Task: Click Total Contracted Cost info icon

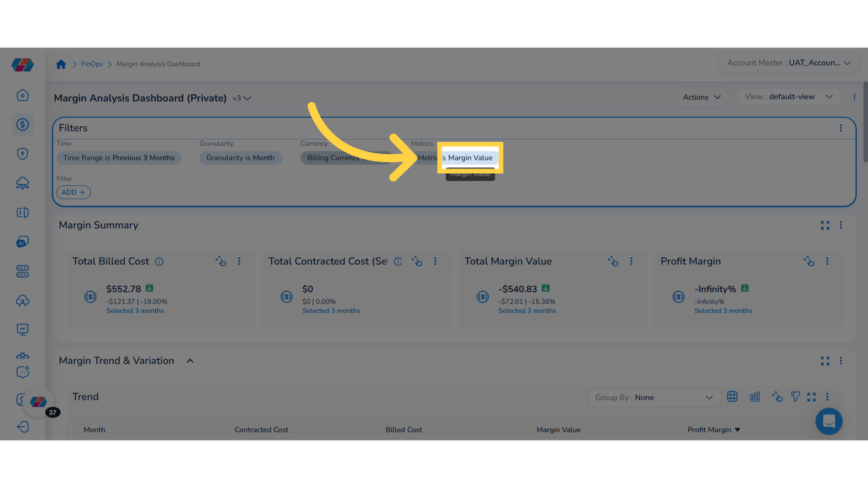Action: pyautogui.click(x=398, y=262)
